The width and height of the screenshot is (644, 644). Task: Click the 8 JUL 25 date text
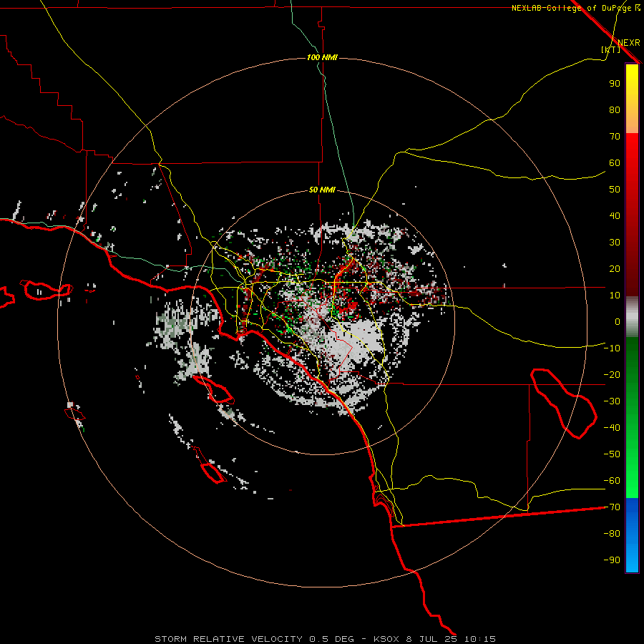click(431, 639)
